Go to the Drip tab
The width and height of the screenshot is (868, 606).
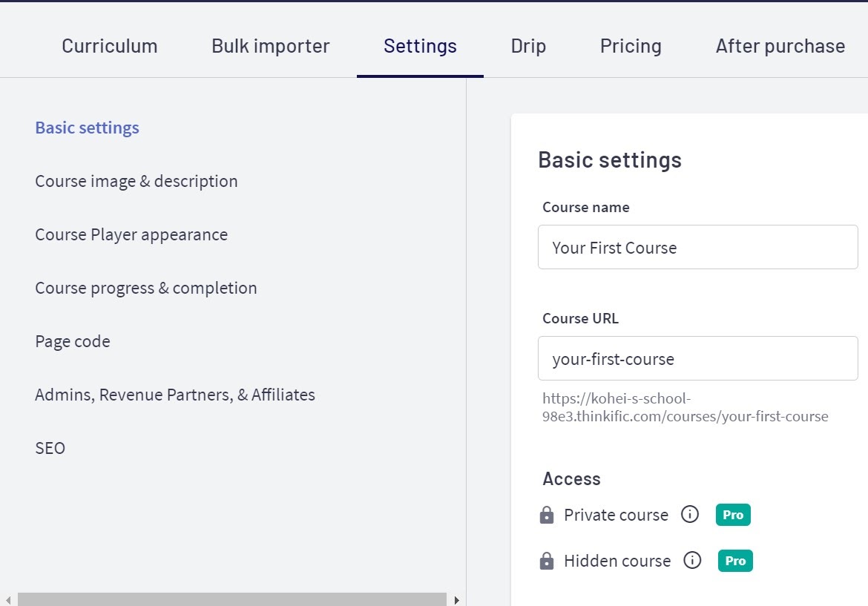(528, 46)
